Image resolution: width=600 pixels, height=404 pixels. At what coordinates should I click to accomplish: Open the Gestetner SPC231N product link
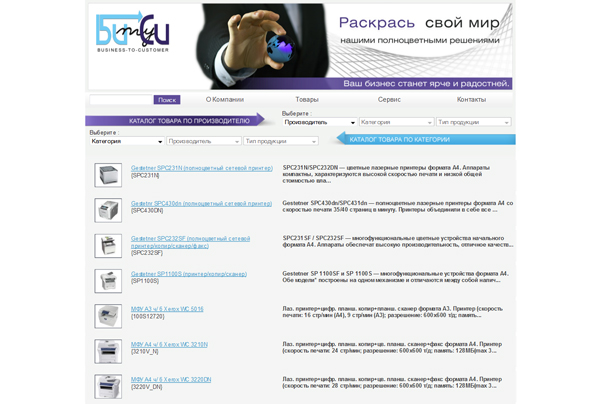click(x=202, y=168)
